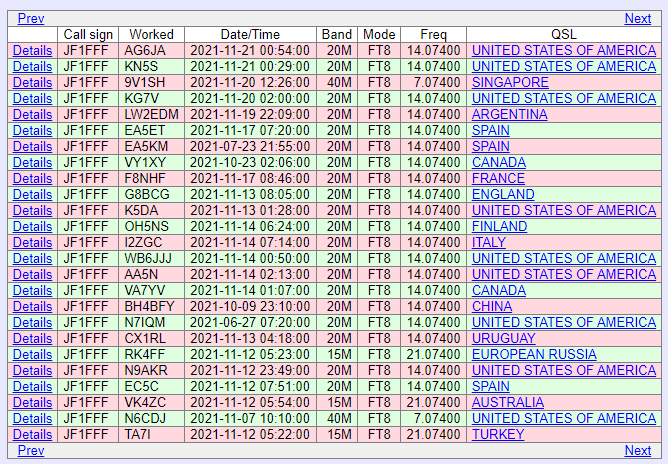Open the United States link for KN5S

(x=564, y=66)
